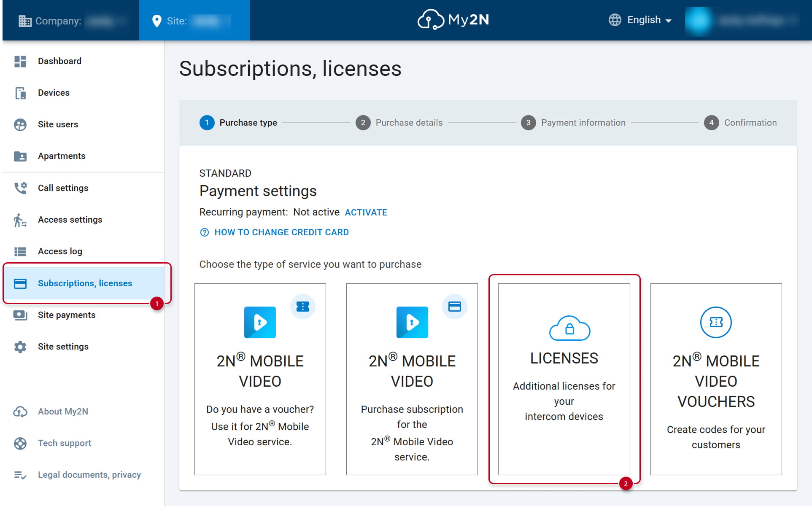812x506 pixels.
Task: Click the Not active status text
Action: click(x=316, y=212)
